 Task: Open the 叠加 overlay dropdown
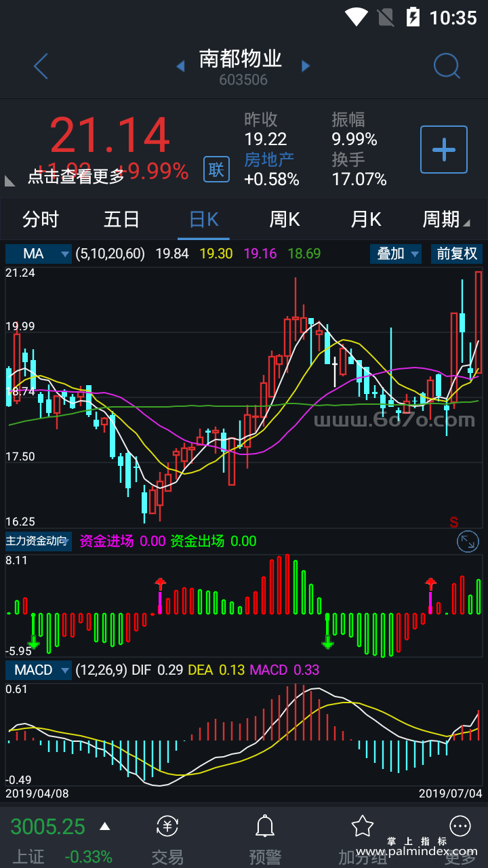point(396,254)
